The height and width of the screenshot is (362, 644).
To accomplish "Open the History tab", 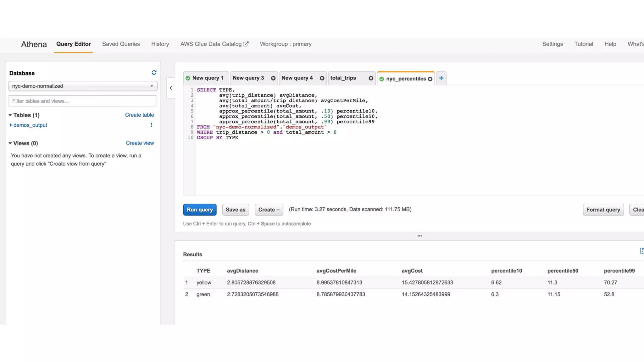I will [x=160, y=44].
